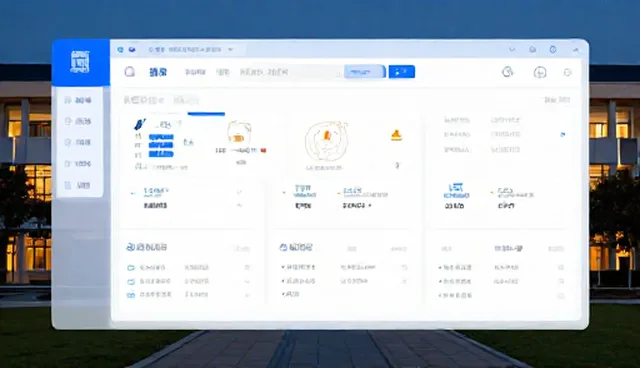Click the blue logo tile atop the sidebar
640x368 pixels.
point(80,62)
